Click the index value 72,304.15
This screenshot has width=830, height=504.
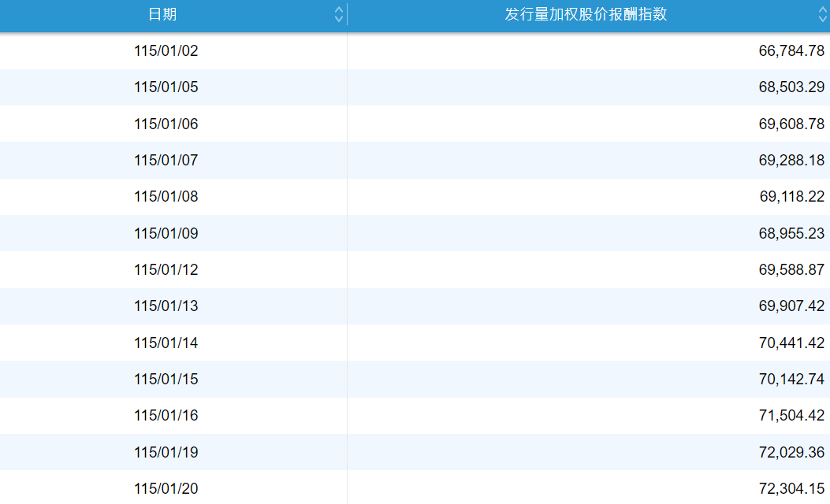point(791,488)
